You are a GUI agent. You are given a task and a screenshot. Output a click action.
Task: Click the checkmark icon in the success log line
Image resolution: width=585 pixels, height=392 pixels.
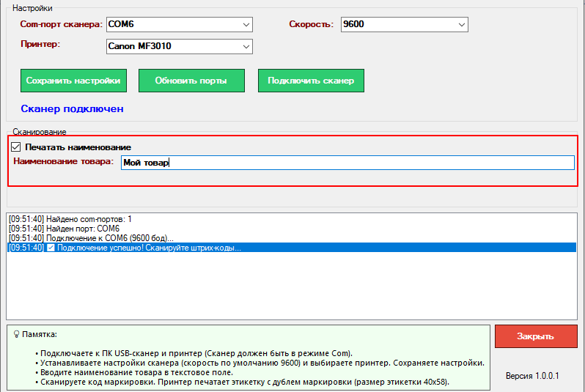[x=51, y=248]
